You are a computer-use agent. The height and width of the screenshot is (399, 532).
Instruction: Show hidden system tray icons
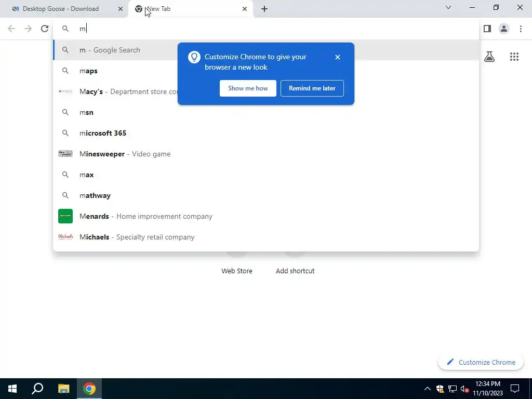428,389
